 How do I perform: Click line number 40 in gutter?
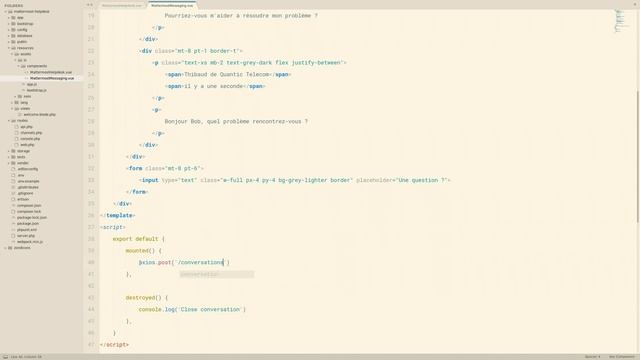(x=91, y=262)
